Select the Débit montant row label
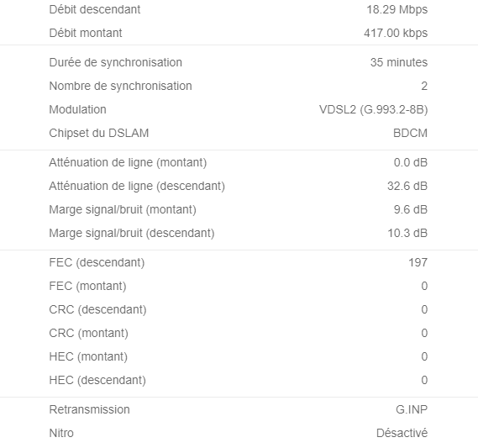The image size is (478, 448). pyautogui.click(x=86, y=33)
